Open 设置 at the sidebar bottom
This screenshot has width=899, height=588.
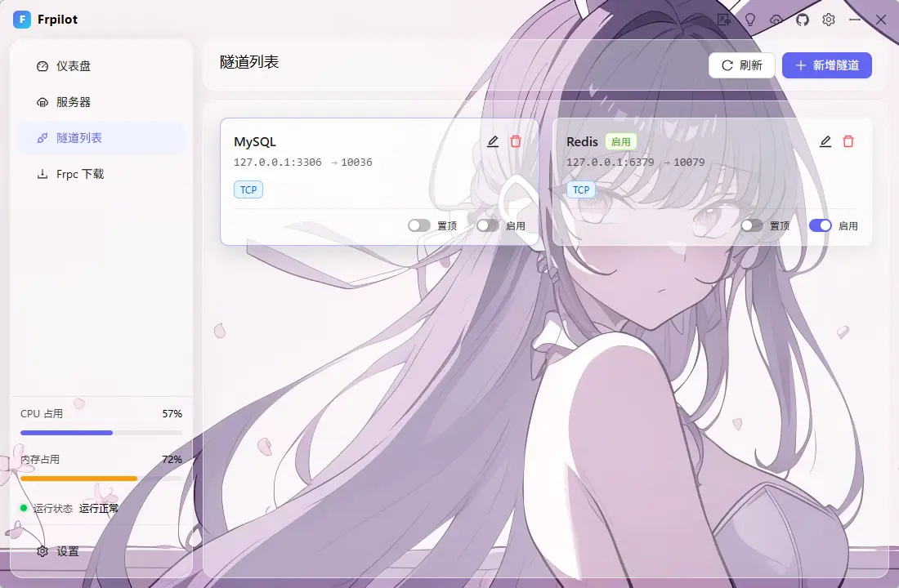click(101, 551)
